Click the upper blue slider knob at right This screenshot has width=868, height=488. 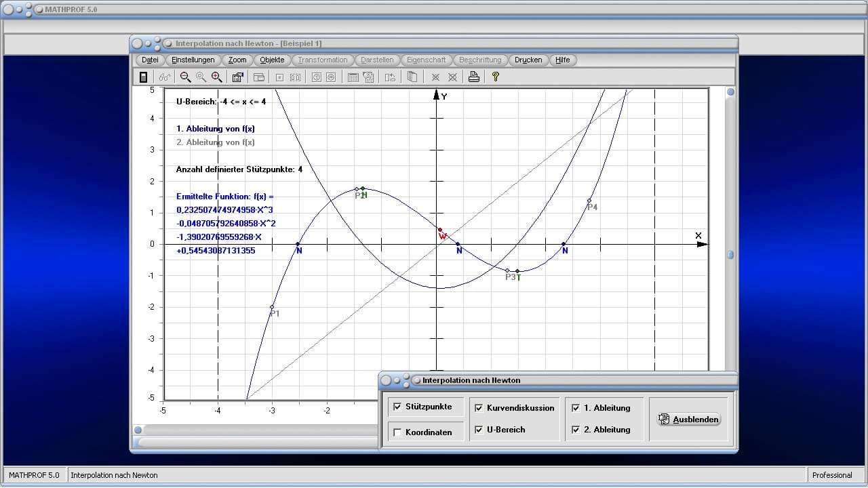click(731, 92)
